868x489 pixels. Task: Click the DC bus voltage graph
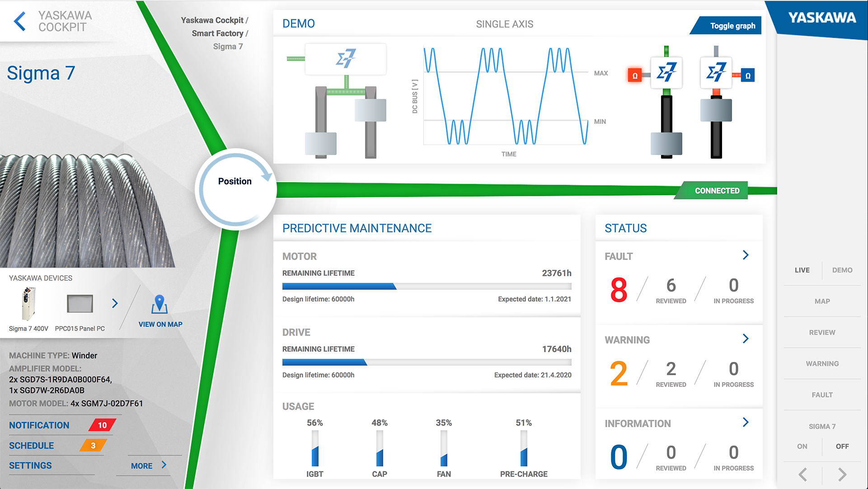coord(506,96)
